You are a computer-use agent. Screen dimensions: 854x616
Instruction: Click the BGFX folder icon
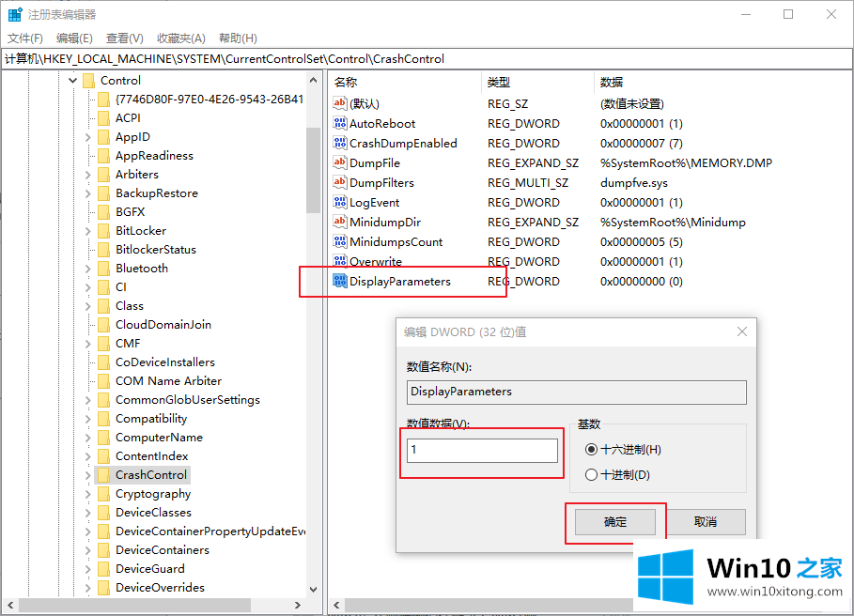(103, 212)
